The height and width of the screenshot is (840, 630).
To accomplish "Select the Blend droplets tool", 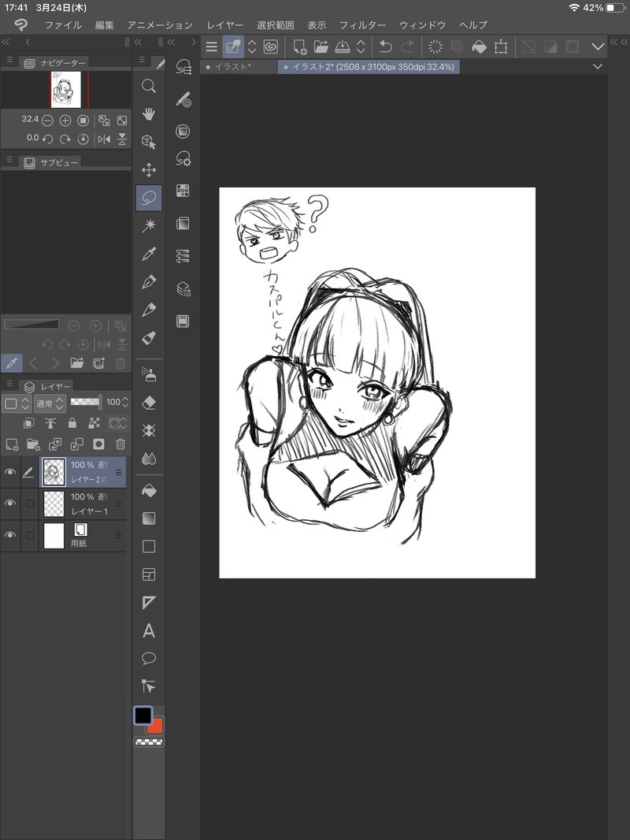I will [x=149, y=459].
